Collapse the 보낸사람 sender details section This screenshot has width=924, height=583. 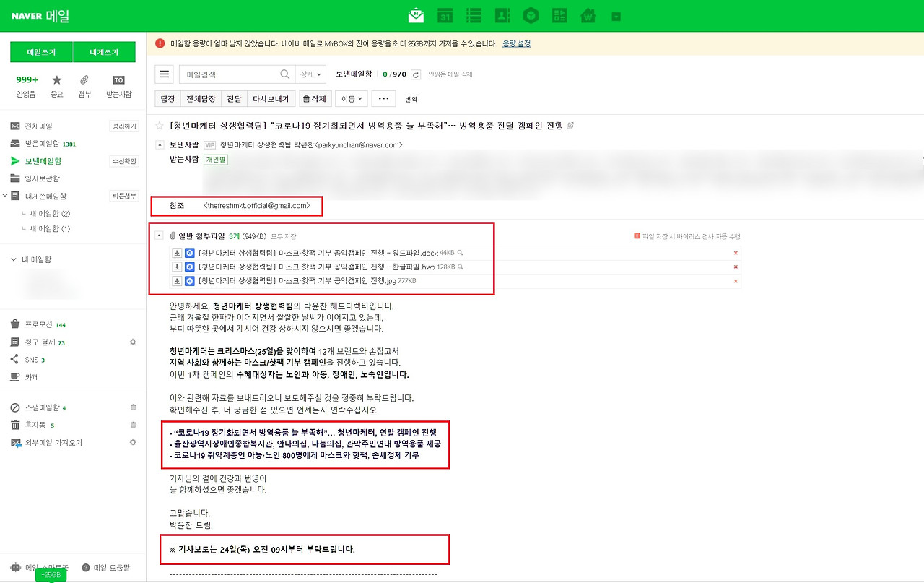click(160, 144)
